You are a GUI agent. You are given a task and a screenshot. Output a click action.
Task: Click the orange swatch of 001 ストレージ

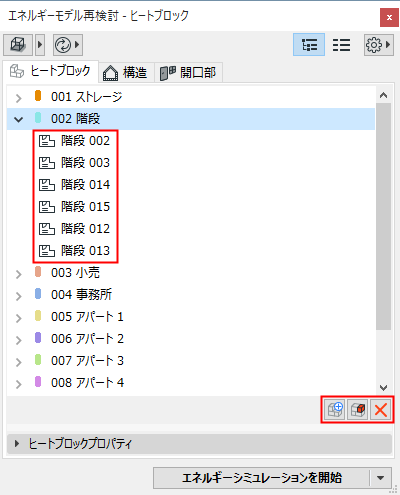pyautogui.click(x=38, y=96)
